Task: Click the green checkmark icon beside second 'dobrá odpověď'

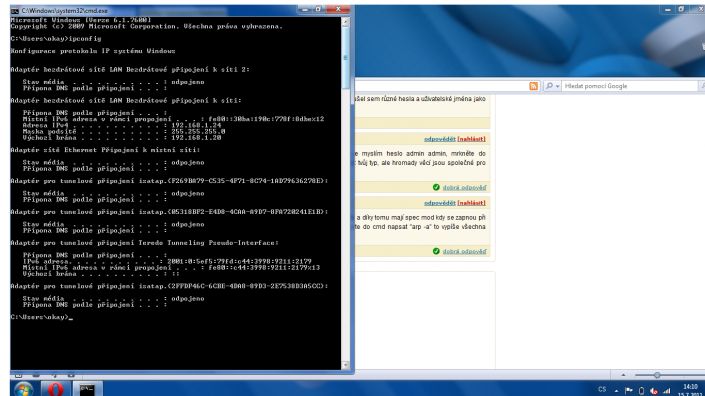Action: [x=436, y=251]
